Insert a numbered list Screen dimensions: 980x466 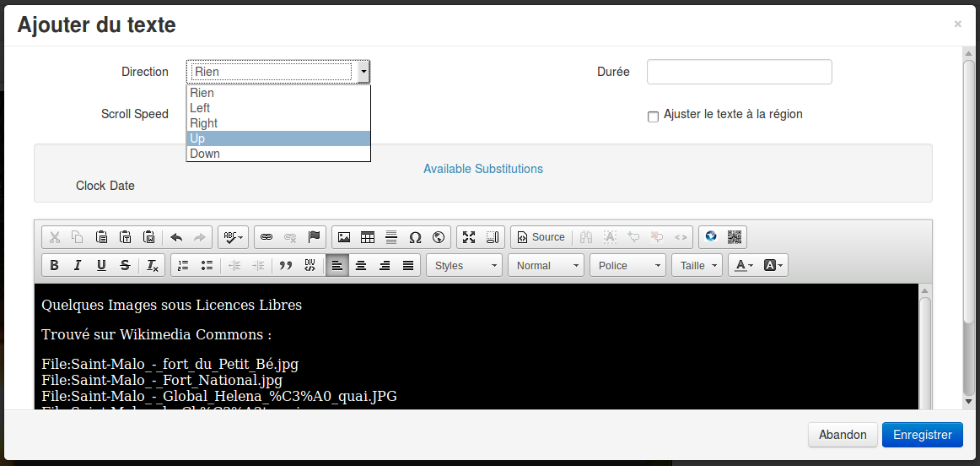click(183, 265)
